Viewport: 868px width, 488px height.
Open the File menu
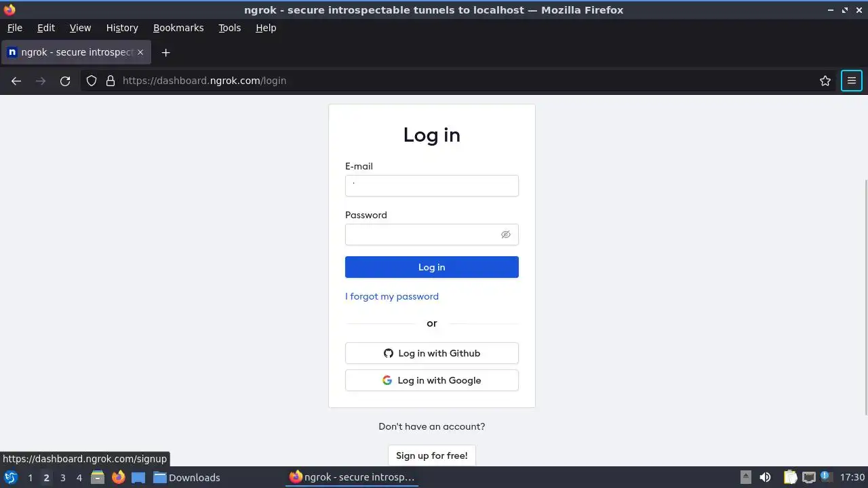click(15, 28)
